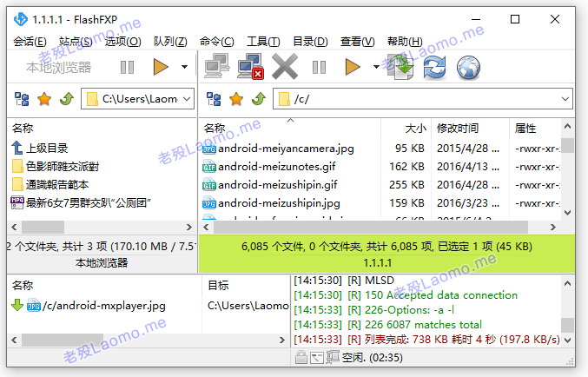Open the arrow next to local play button
The image size is (588, 377).
pos(184,67)
